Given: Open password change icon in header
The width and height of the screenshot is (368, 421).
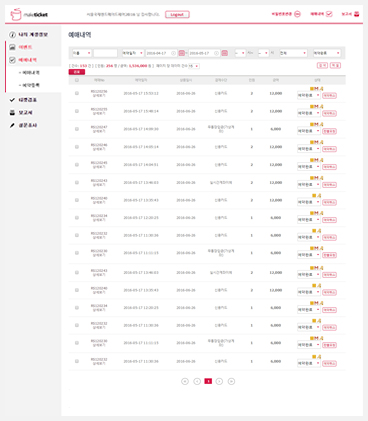Looking at the screenshot, I should (x=297, y=14).
